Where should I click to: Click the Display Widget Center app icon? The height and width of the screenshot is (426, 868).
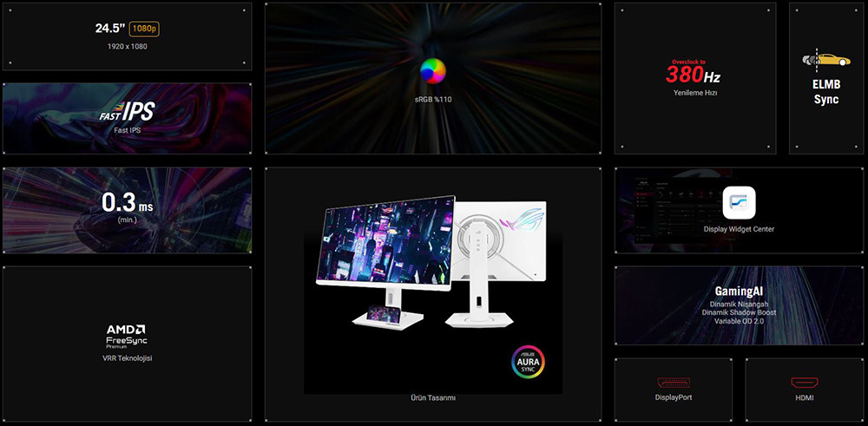pyautogui.click(x=739, y=203)
